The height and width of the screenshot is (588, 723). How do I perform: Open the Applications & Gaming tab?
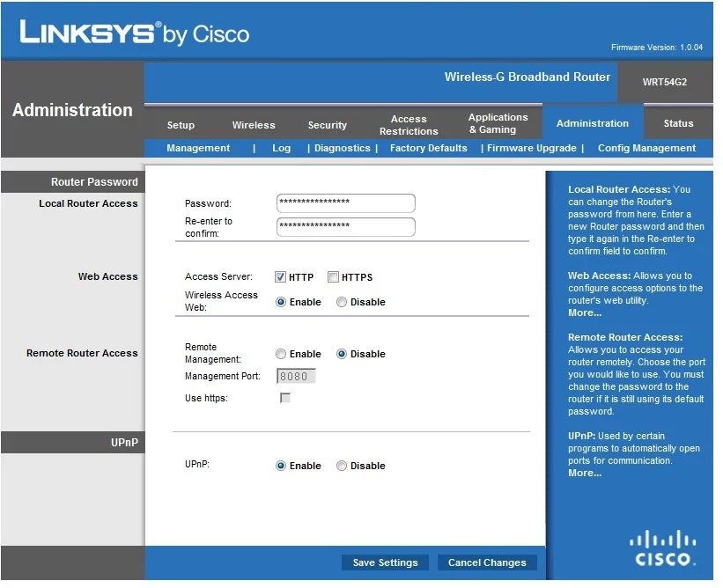pos(498,123)
